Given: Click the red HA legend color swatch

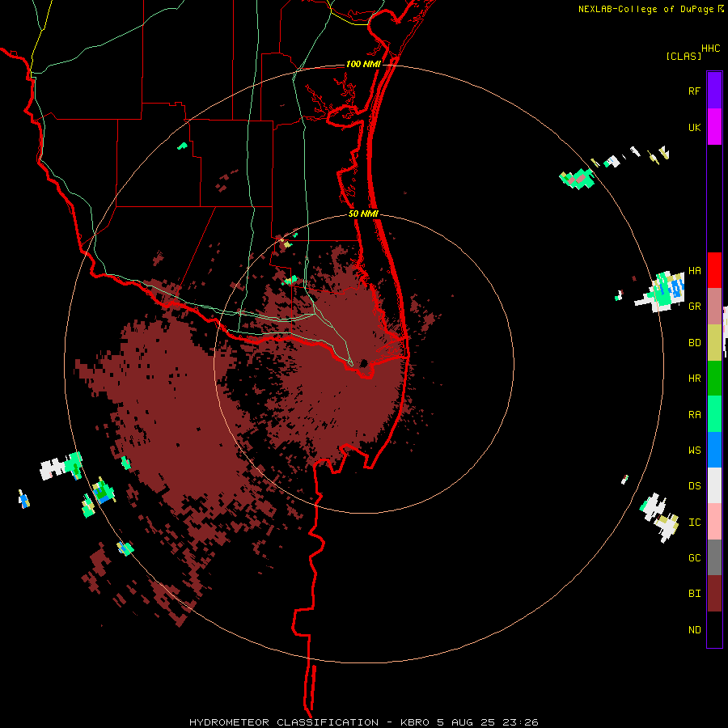Looking at the screenshot, I should tap(714, 270).
